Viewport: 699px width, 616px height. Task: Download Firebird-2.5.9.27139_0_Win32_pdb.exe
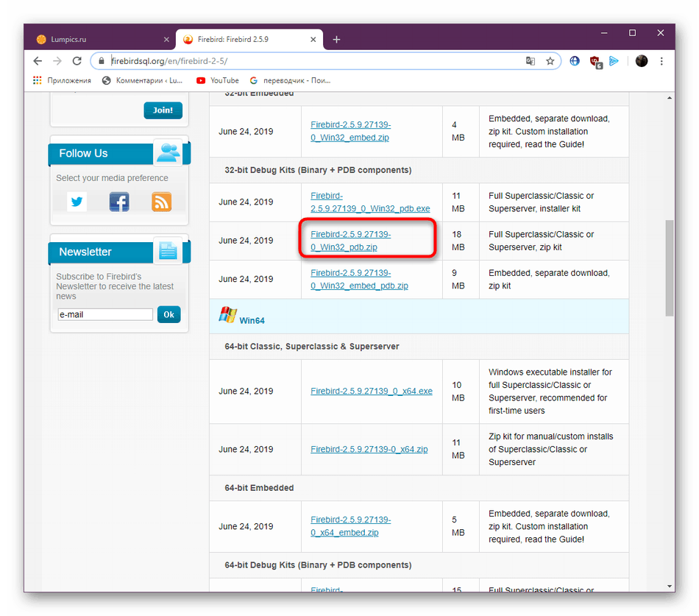[370, 202]
